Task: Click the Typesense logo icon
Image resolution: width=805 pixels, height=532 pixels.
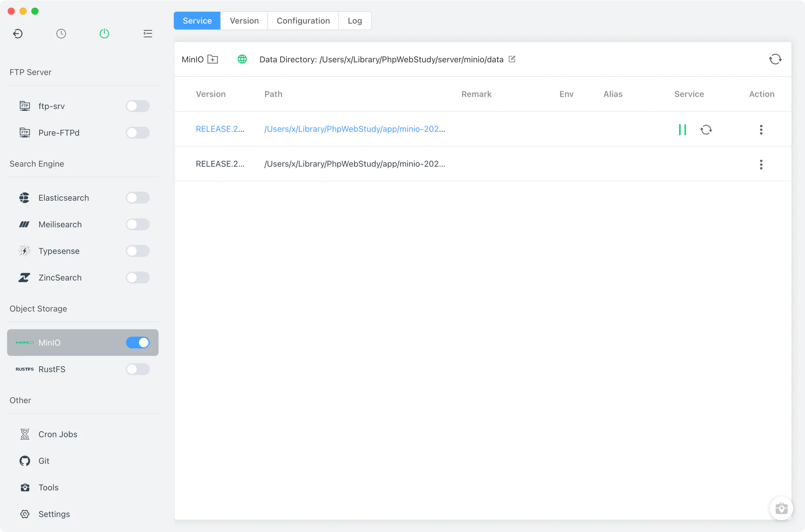Action: click(24, 251)
